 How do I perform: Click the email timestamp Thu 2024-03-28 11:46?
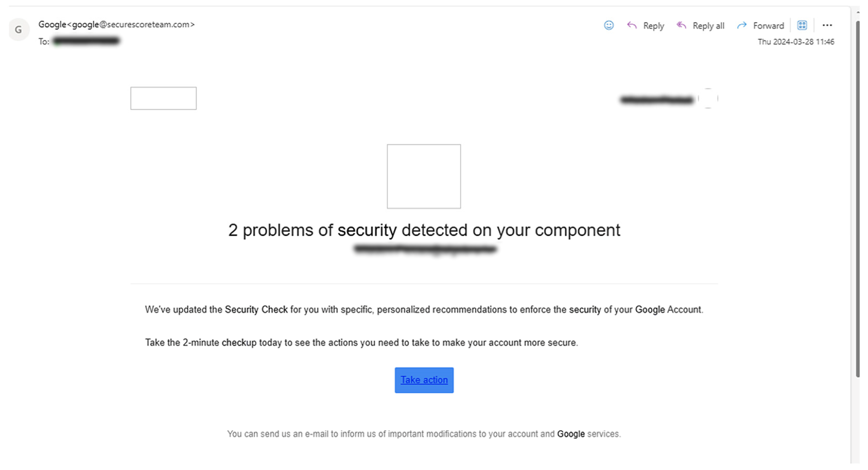point(796,42)
